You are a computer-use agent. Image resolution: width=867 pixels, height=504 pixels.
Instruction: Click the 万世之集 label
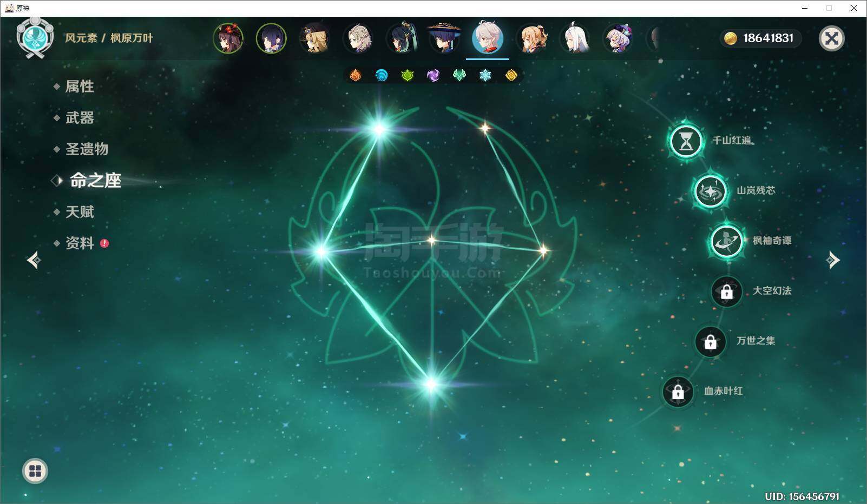coord(756,341)
